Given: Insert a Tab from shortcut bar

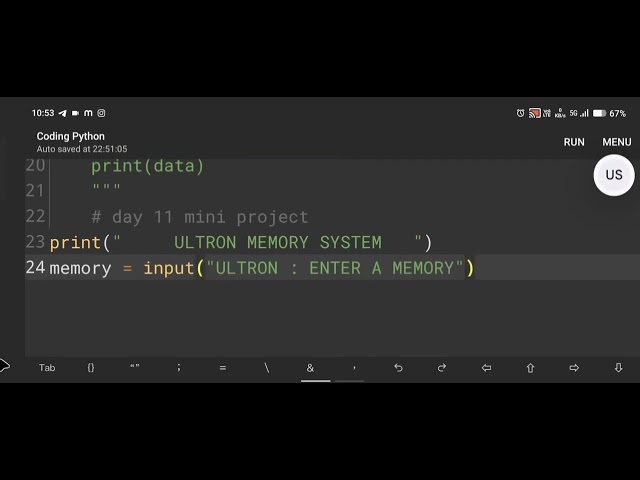Looking at the screenshot, I should click(47, 368).
